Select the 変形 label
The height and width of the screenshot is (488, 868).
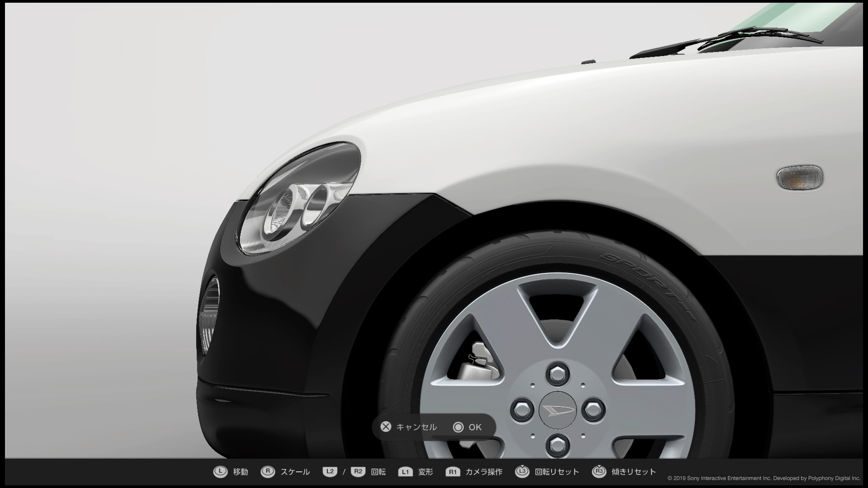[x=425, y=472]
